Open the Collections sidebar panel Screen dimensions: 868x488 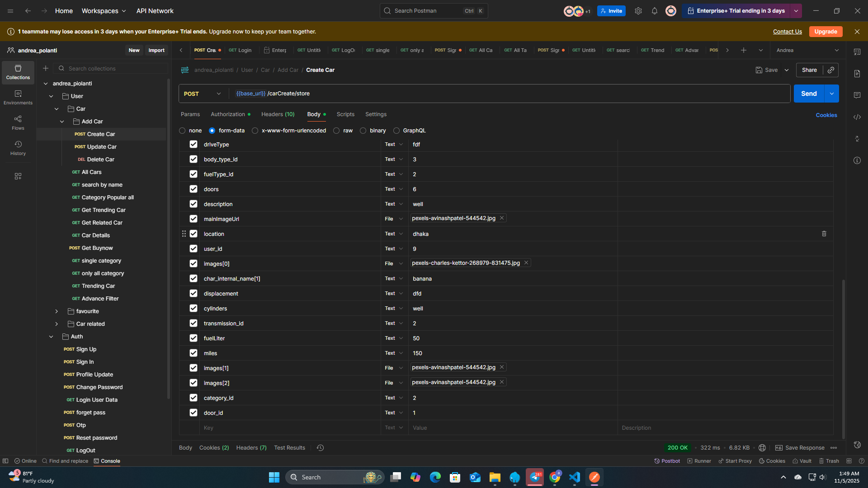18,72
